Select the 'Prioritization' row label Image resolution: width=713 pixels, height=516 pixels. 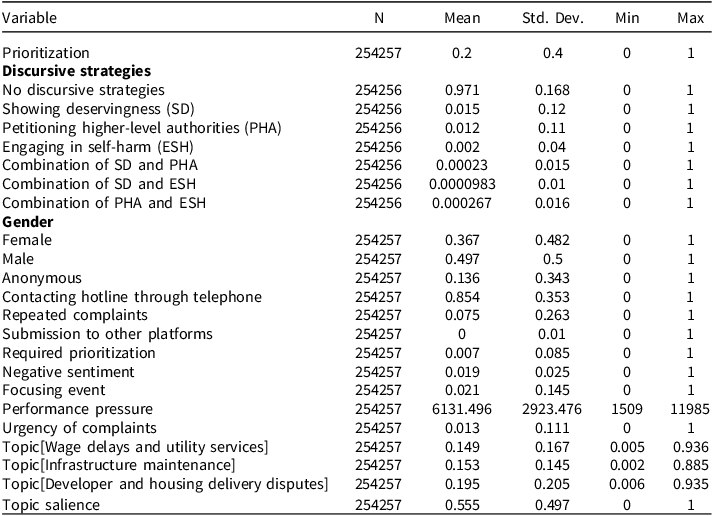[45, 53]
